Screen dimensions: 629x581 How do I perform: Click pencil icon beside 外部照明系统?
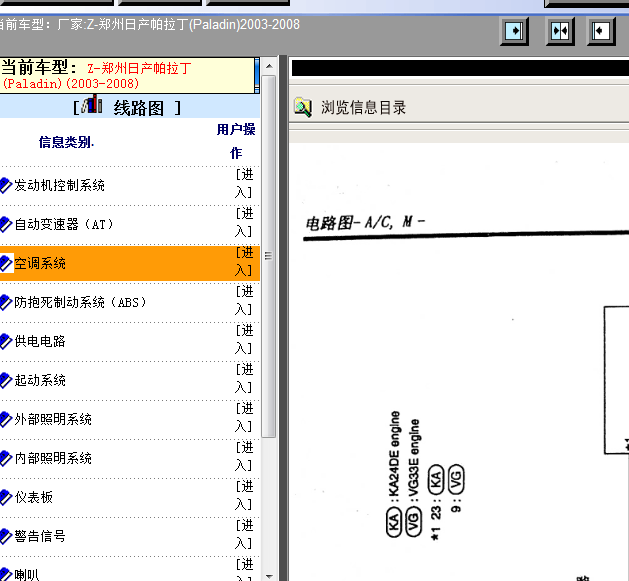tap(6, 419)
